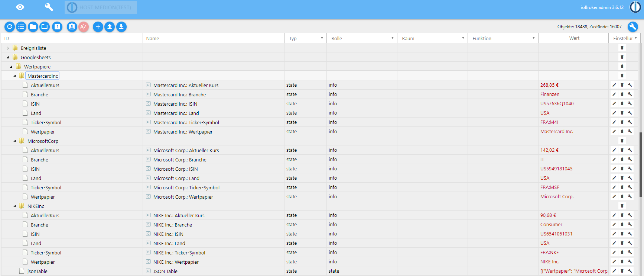Open the Typ column filter dropdown
This screenshot has width=644, height=276.
322,38
